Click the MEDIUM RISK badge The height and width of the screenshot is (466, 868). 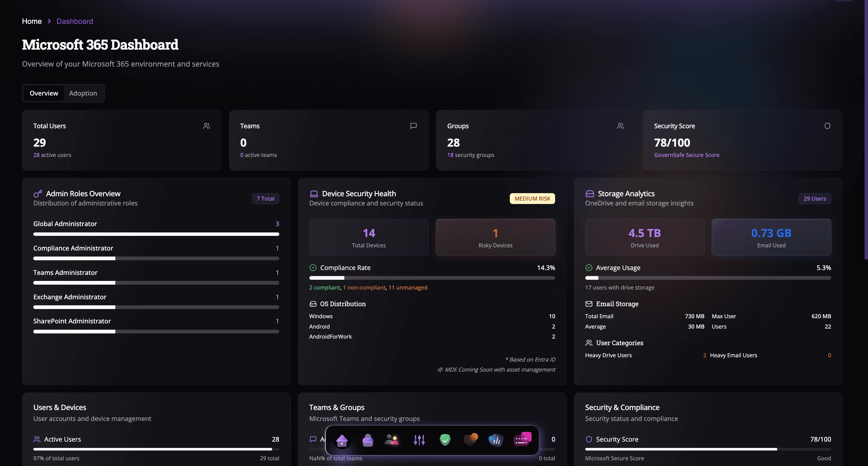point(532,199)
